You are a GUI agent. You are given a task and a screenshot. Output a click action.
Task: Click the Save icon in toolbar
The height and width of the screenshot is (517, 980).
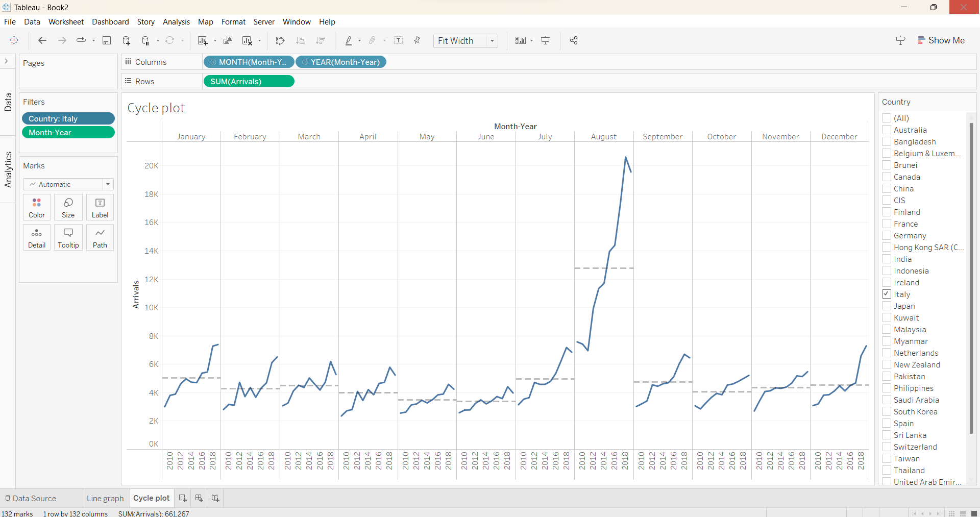107,40
